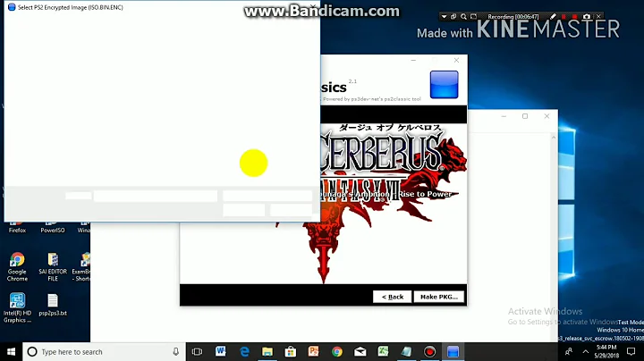Image resolution: width=644 pixels, height=361 pixels.
Task: Close the Bandicam recording toolbar
Action: pyautogui.click(x=598, y=16)
